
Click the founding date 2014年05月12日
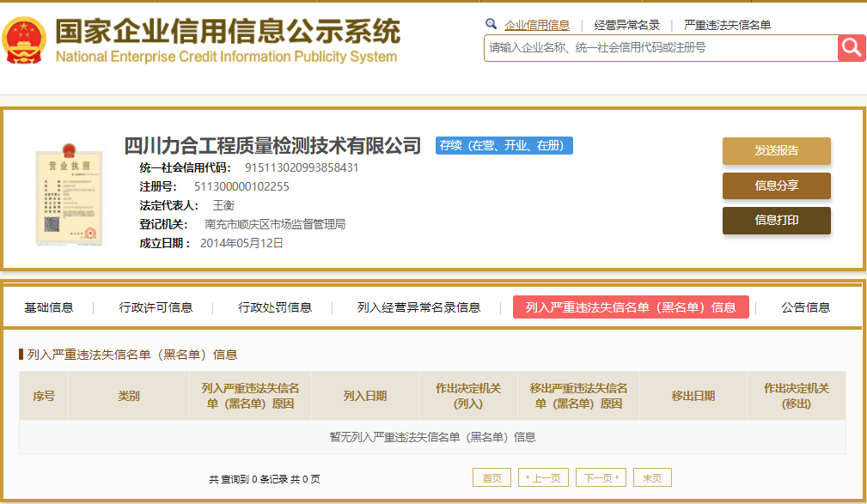click(241, 243)
